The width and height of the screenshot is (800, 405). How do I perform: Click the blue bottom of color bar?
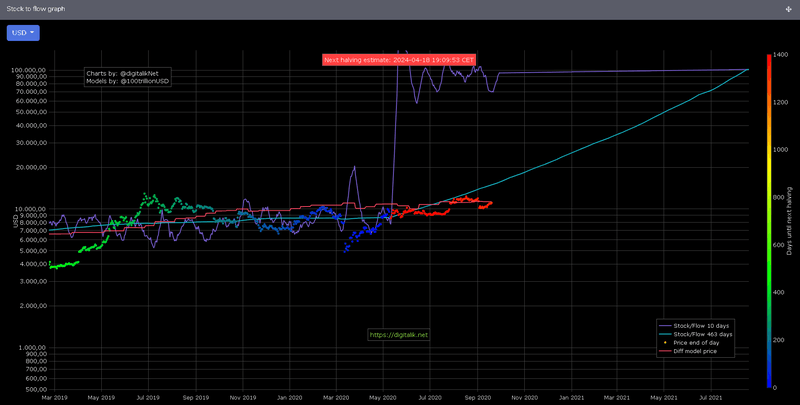769,377
